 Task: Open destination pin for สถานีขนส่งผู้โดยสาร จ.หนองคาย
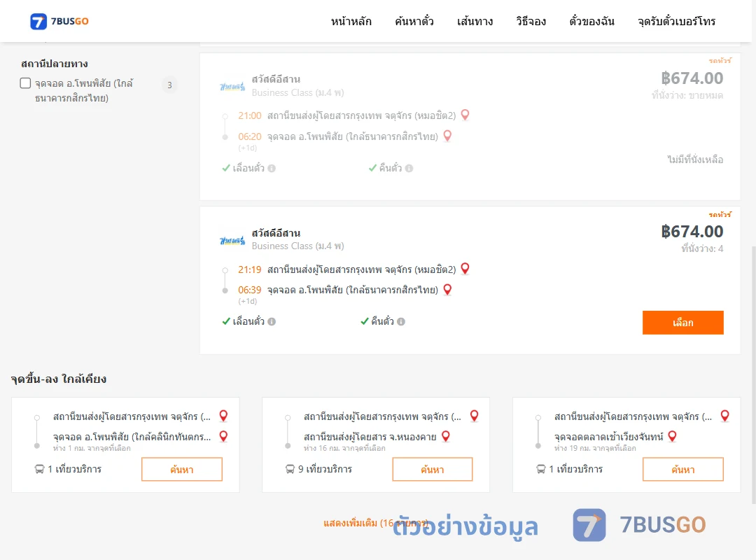tap(446, 436)
